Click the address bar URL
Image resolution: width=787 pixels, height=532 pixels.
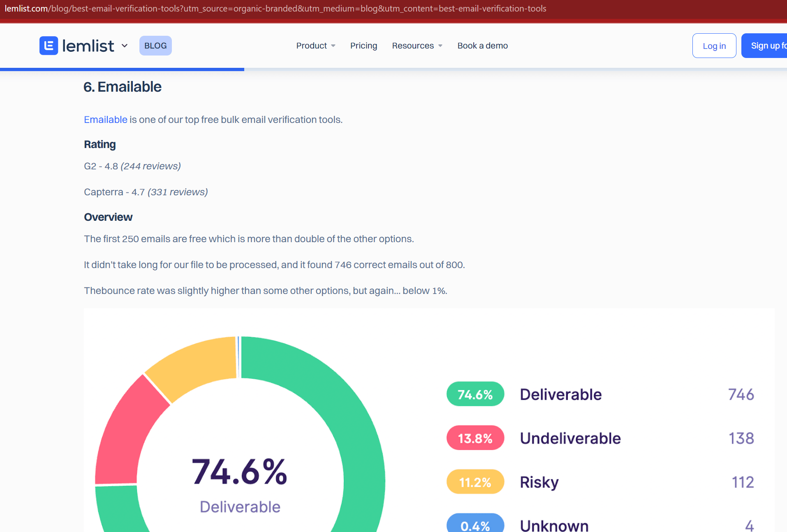tap(275, 9)
